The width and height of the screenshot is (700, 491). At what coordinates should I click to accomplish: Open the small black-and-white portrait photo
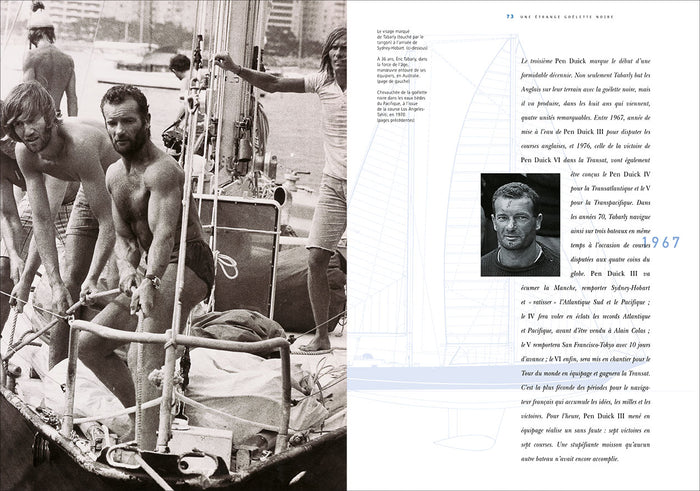coord(520,224)
